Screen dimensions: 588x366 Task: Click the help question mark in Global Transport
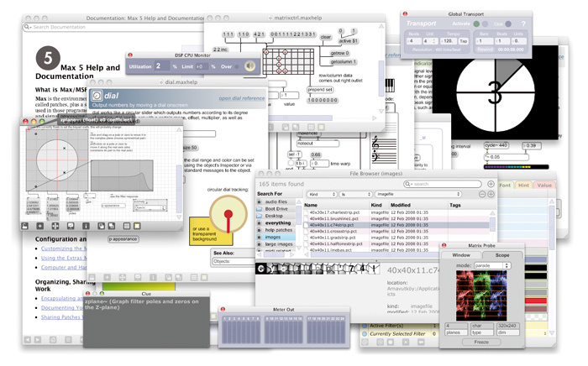523,24
